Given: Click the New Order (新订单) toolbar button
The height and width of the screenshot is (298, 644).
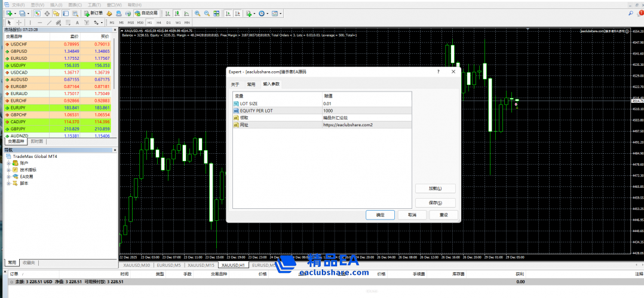Looking at the screenshot, I should (93, 13).
